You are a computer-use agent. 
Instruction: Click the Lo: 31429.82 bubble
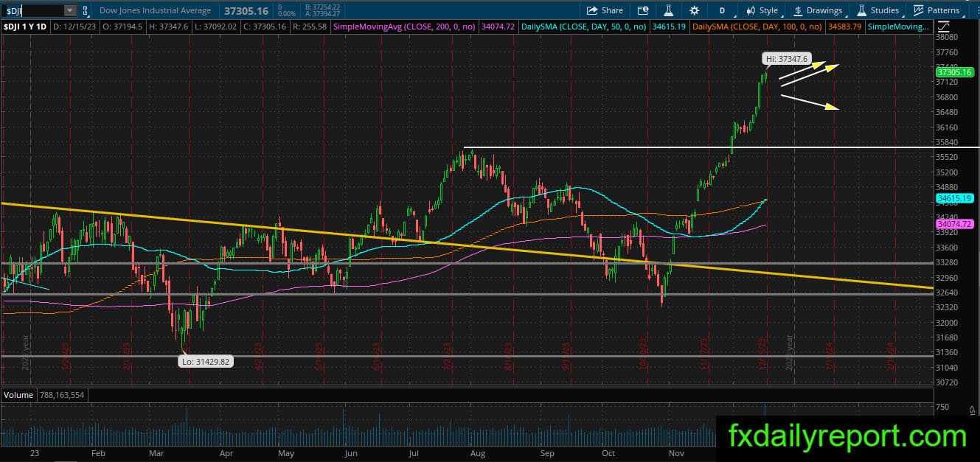[206, 362]
